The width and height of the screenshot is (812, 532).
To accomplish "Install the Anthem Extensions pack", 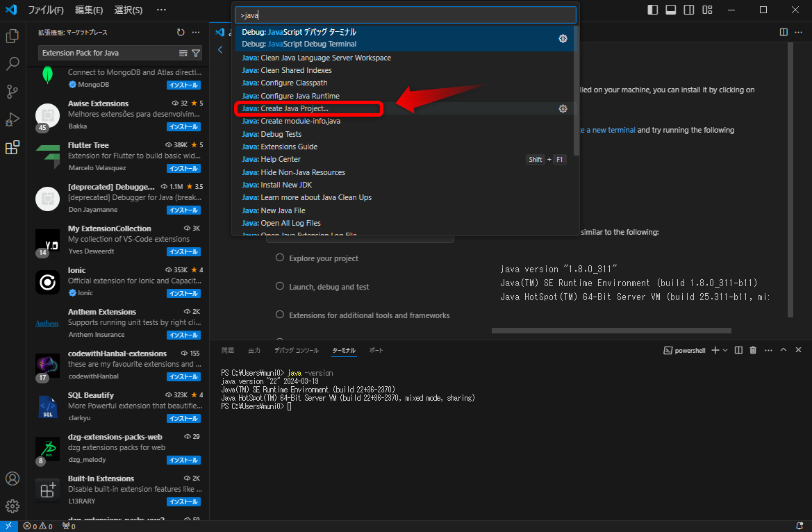I will click(x=184, y=335).
